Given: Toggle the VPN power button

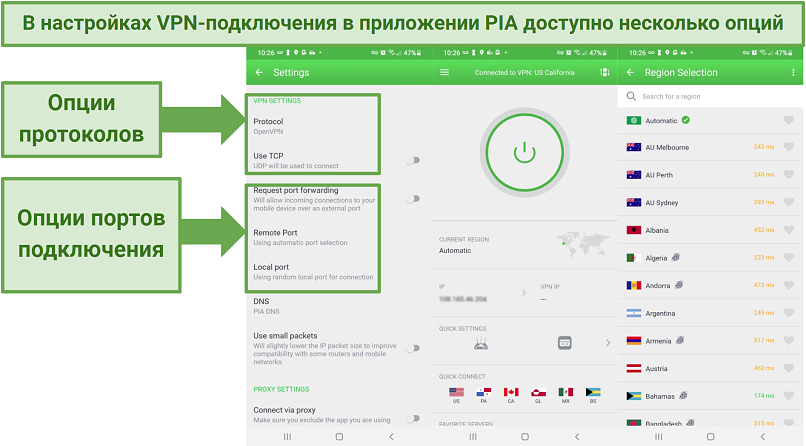Looking at the screenshot, I should [524, 153].
